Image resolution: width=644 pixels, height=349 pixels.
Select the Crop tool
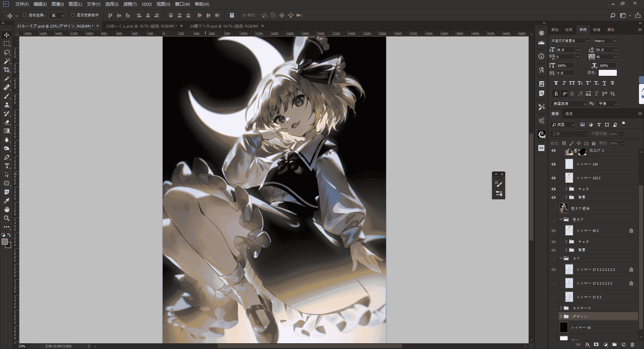click(7, 70)
